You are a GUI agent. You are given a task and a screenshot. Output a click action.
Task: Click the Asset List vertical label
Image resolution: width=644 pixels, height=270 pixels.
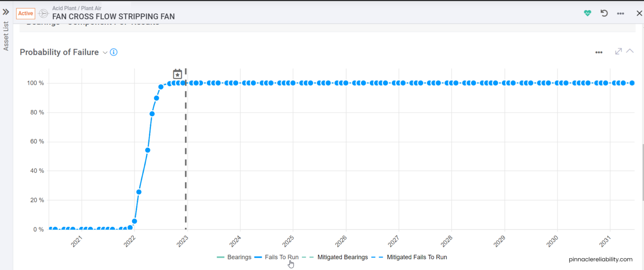[6, 36]
